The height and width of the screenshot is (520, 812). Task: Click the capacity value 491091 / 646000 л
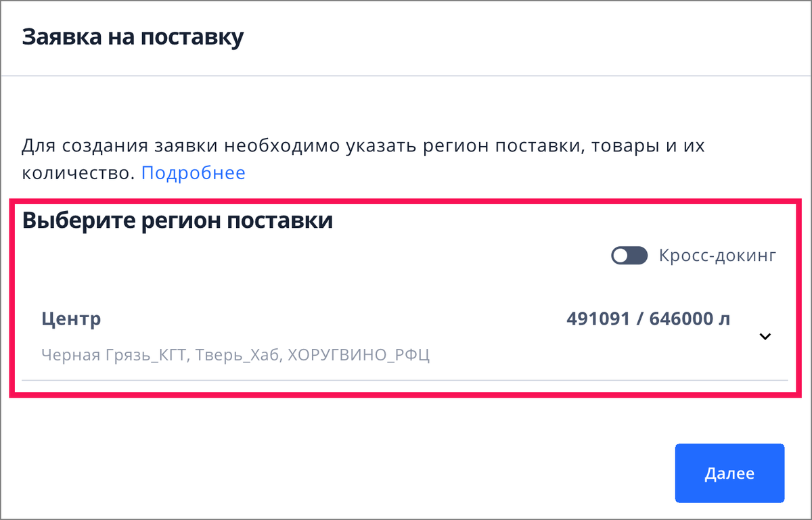(x=649, y=318)
